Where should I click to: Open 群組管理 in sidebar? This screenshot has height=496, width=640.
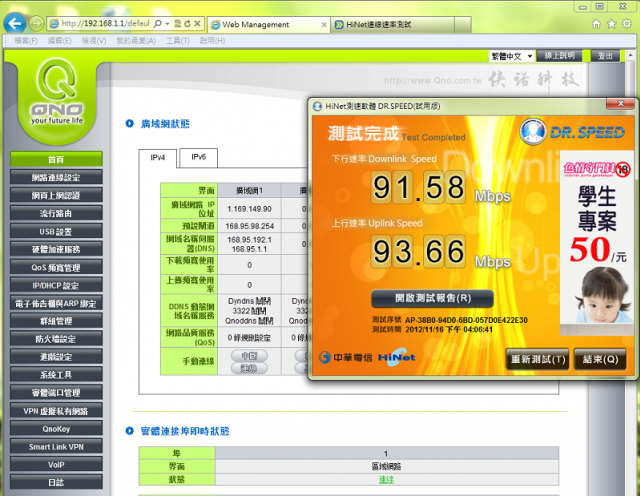tap(56, 321)
